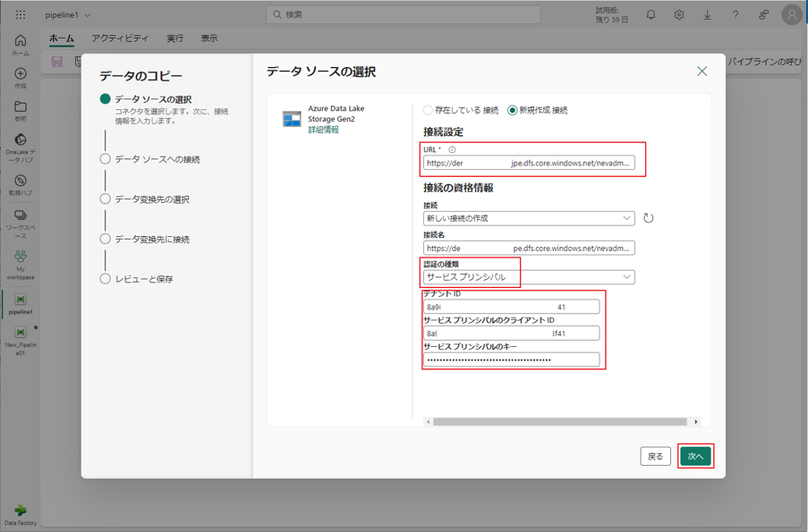Switch to the ホーム tab
Viewport: 808px width, 532px height.
pos(62,38)
